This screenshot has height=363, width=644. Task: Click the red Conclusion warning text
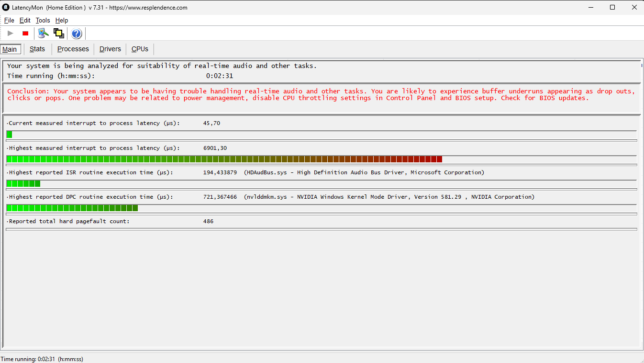(321, 94)
